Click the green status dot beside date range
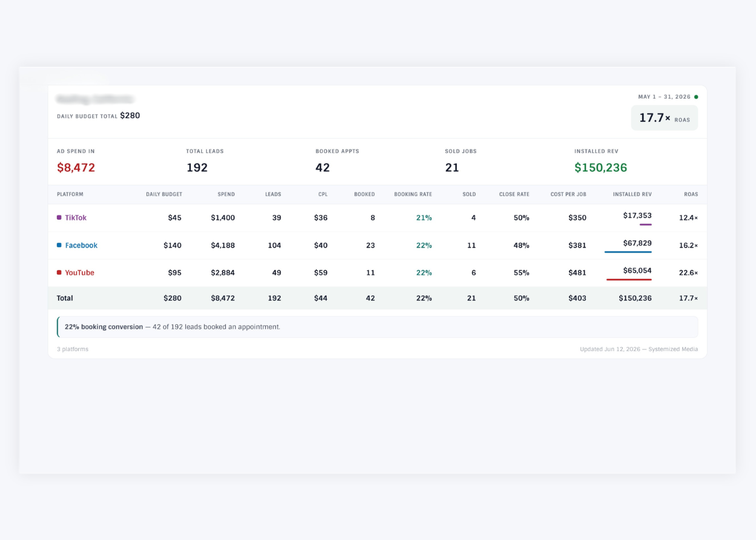 click(696, 97)
